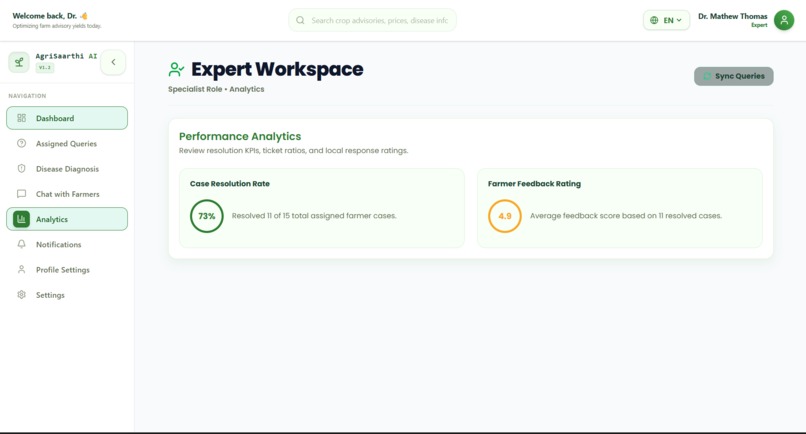The width and height of the screenshot is (806, 434).
Task: Click the 4.9 feedback rating circle
Action: pyautogui.click(x=505, y=216)
